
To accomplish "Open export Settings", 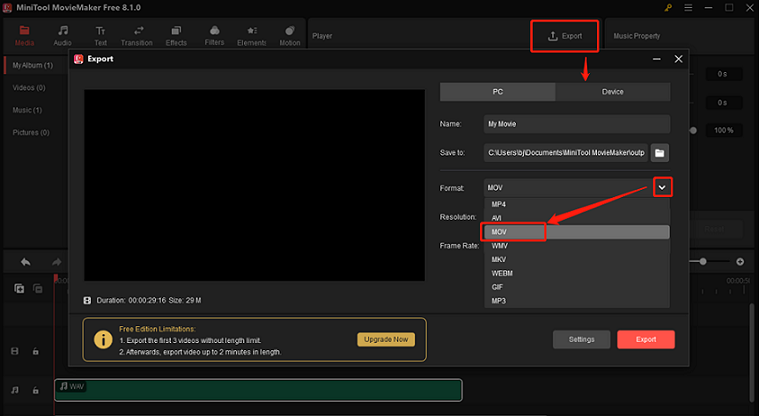I will [x=581, y=339].
